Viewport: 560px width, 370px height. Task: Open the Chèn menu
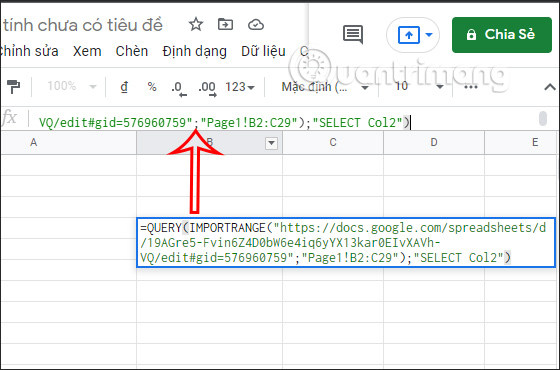[131, 51]
